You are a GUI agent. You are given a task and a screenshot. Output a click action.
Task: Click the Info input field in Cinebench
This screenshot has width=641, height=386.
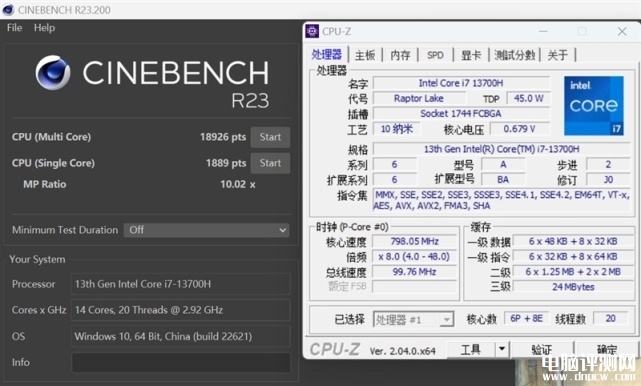[x=181, y=363]
